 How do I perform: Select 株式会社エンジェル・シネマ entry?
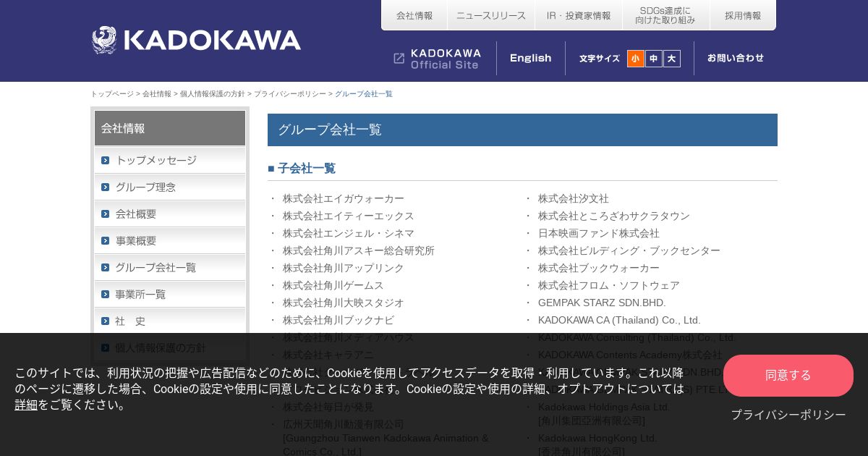click(x=349, y=233)
